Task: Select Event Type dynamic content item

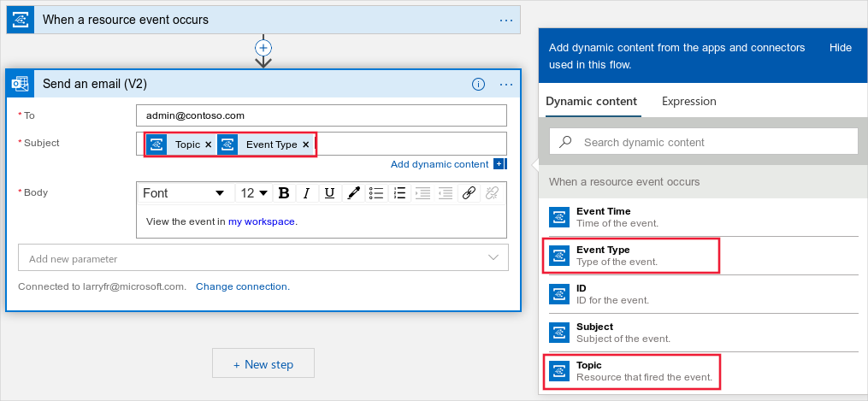Action: point(703,256)
